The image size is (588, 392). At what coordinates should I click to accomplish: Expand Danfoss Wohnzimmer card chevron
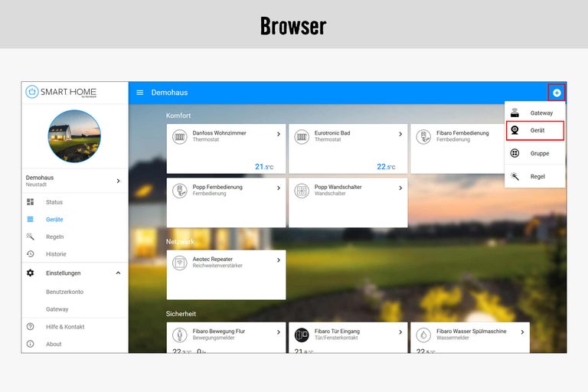278,134
